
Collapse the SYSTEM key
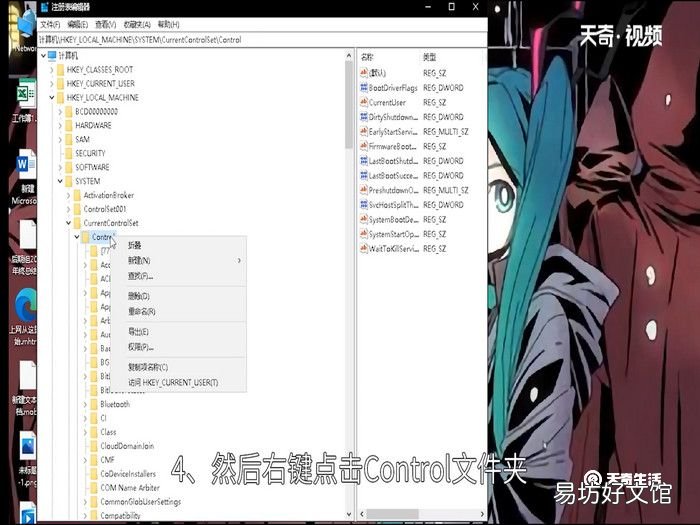coord(60,181)
